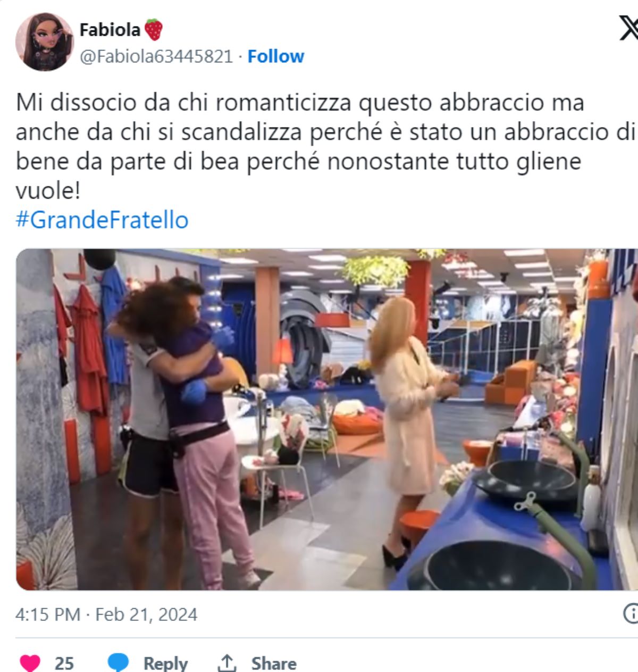638x672 pixels.
Task: Open the embedded video frame of the hug
Action: (x=327, y=419)
